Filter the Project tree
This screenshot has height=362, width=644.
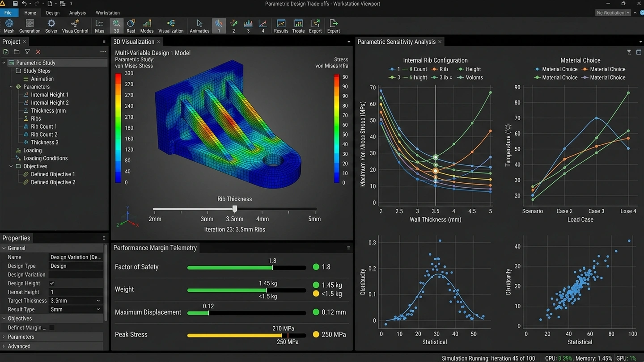27,52
